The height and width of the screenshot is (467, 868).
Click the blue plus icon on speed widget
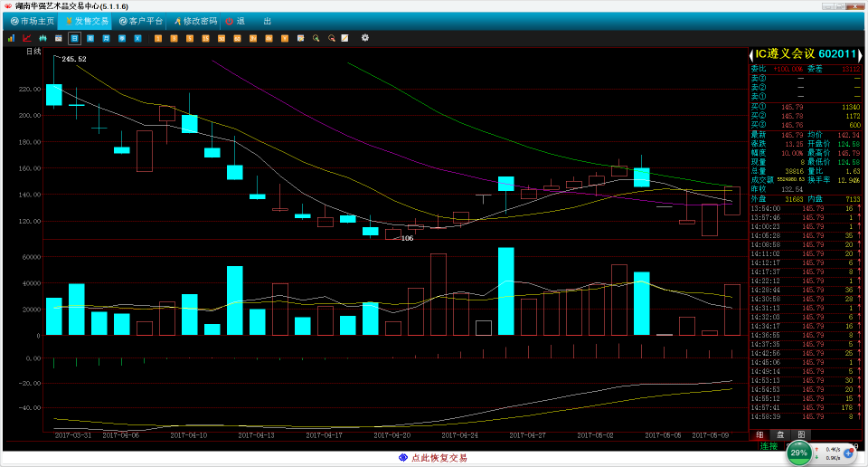[848, 453]
